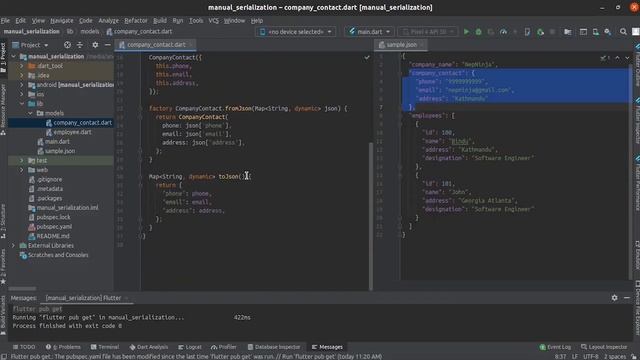Open the Flutter Outline side panel
This screenshot has height=360, width=640.
click(x=637, y=65)
